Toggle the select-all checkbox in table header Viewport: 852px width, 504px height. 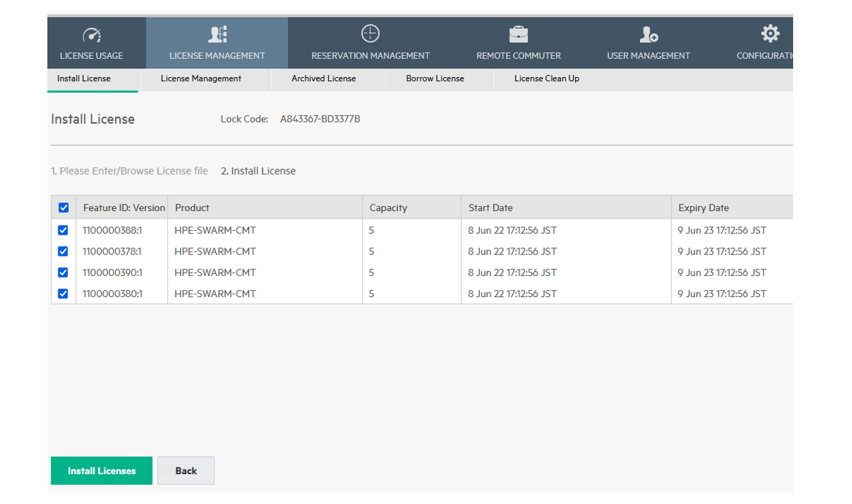pos(64,207)
